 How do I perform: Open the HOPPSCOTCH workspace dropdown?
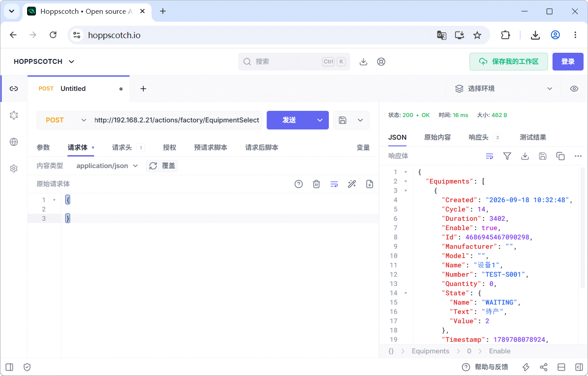[44, 62]
